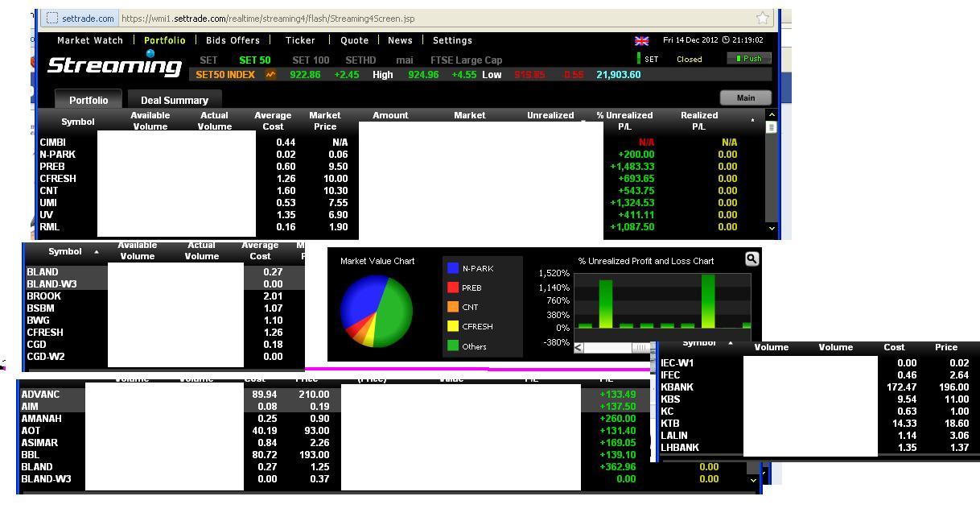The height and width of the screenshot is (517, 980).
Task: Select the SET index link
Action: point(208,60)
